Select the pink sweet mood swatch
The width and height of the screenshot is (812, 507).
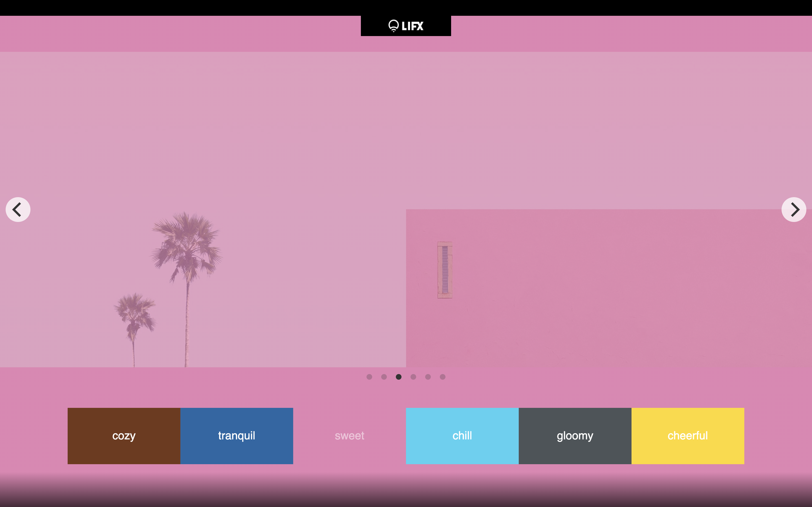[349, 435]
